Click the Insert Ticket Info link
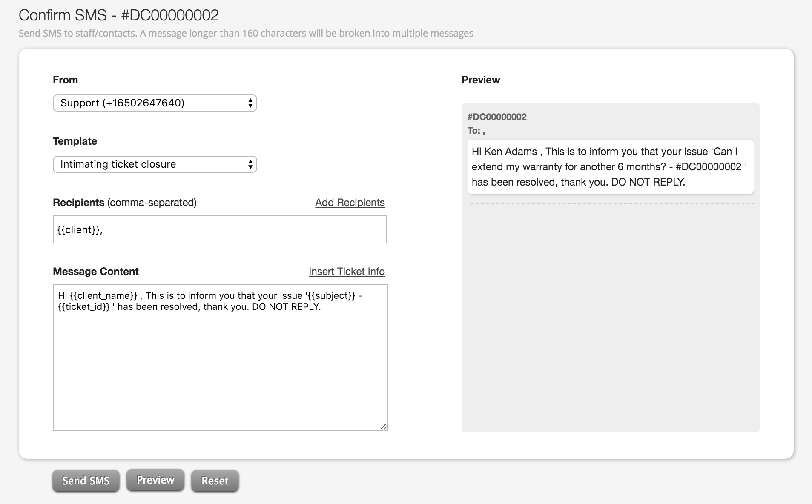Screen dimensions: 812x504 pyautogui.click(x=347, y=272)
